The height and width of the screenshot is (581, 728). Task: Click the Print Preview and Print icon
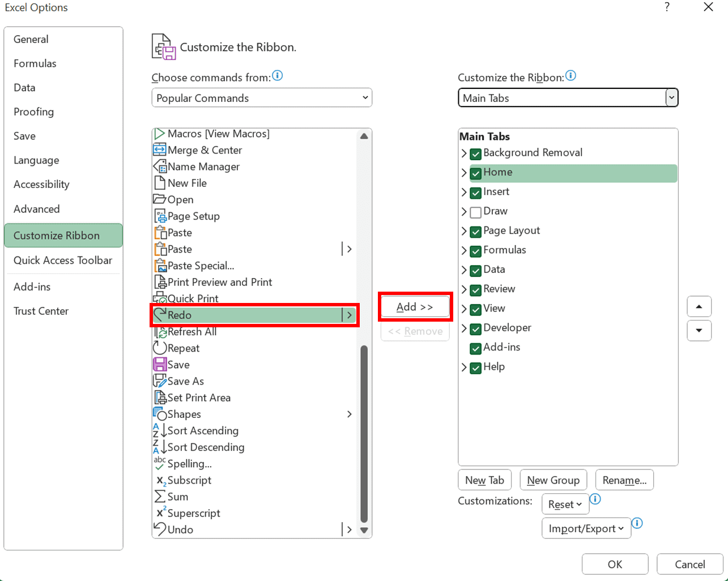(x=160, y=282)
